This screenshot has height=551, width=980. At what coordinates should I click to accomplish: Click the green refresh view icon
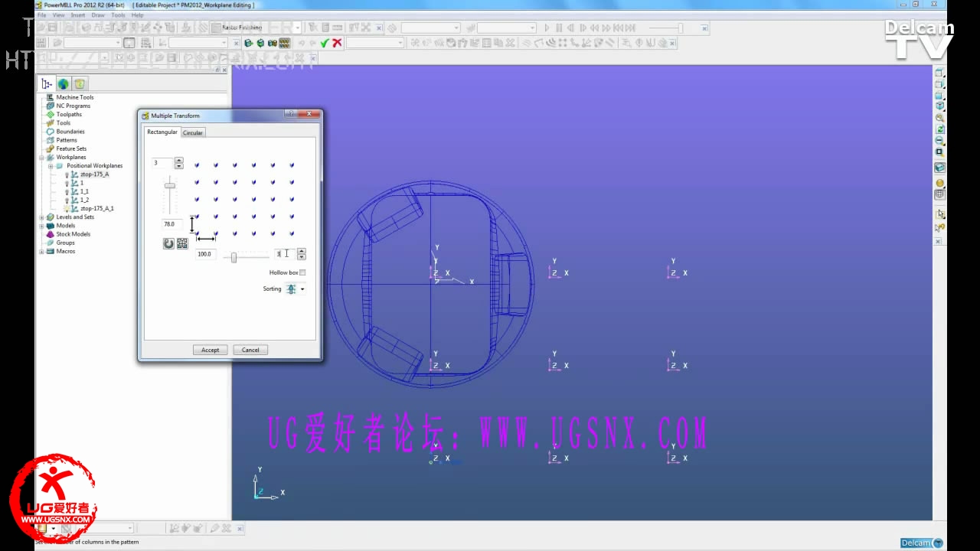(940, 130)
